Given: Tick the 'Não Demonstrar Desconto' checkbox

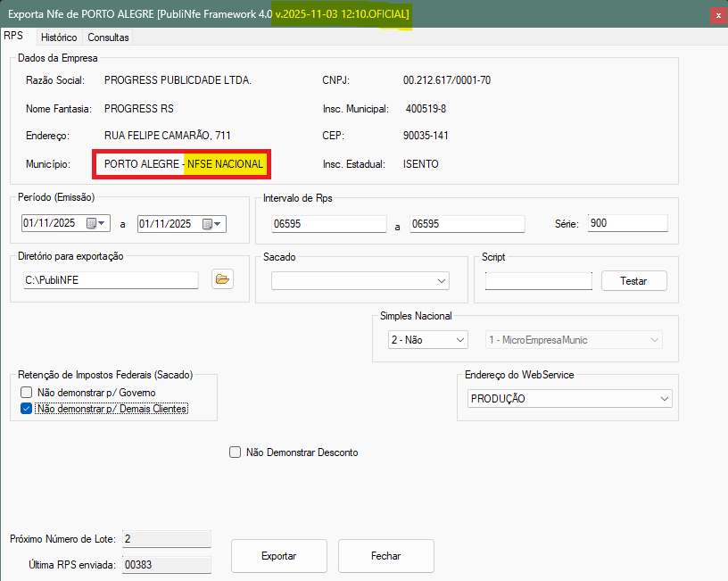Looking at the screenshot, I should [x=236, y=452].
